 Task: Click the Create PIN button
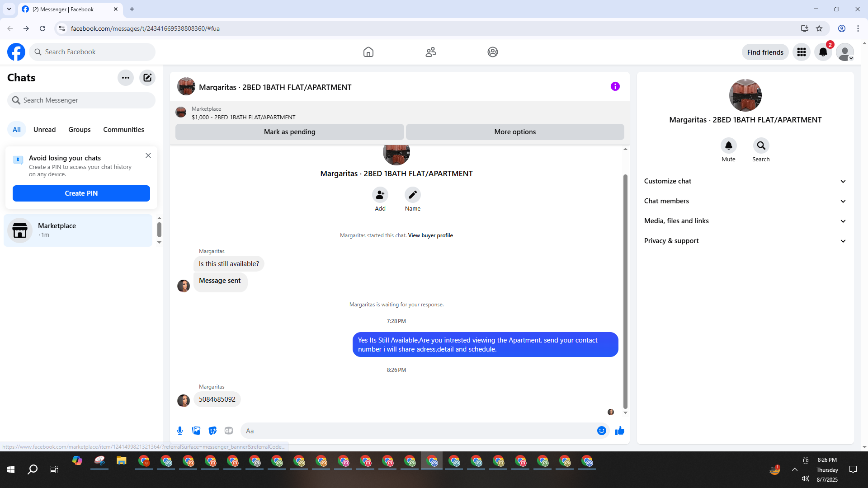tap(81, 193)
